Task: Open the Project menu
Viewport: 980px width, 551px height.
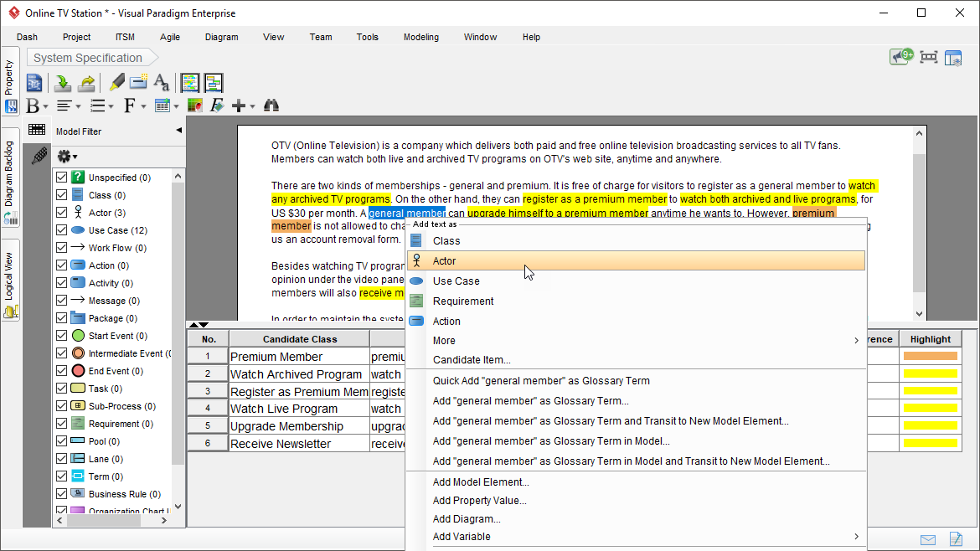Action: (x=76, y=37)
